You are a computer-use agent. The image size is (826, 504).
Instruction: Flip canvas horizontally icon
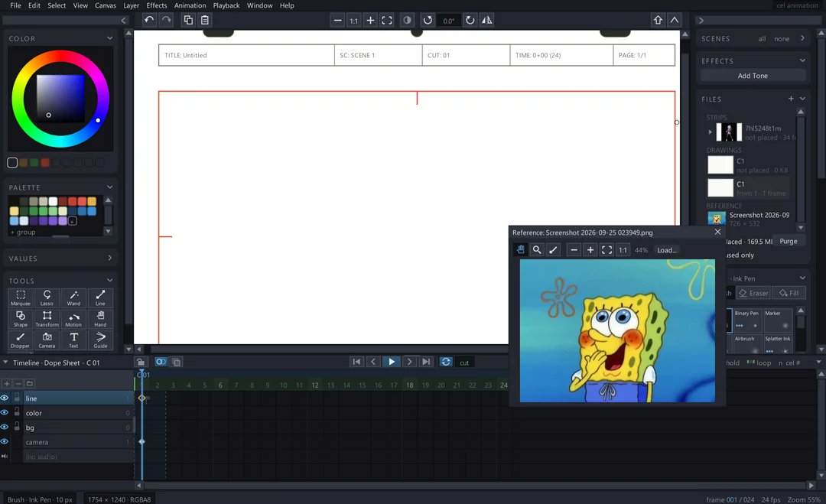486,21
